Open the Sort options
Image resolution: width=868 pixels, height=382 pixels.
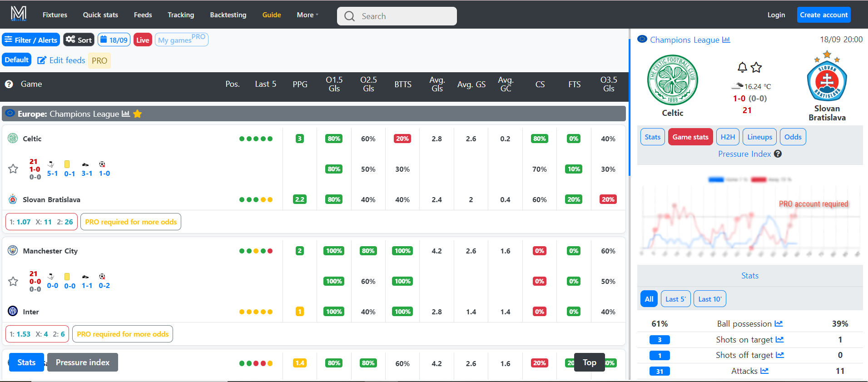pyautogui.click(x=79, y=40)
